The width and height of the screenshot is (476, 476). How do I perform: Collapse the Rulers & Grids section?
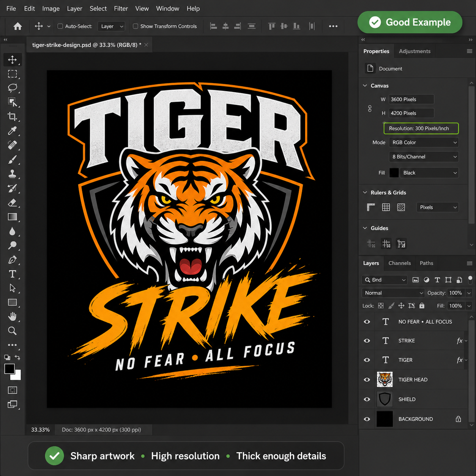click(365, 192)
